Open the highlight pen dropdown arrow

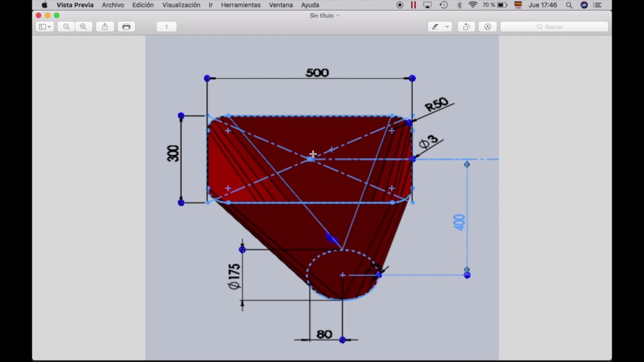(x=447, y=27)
